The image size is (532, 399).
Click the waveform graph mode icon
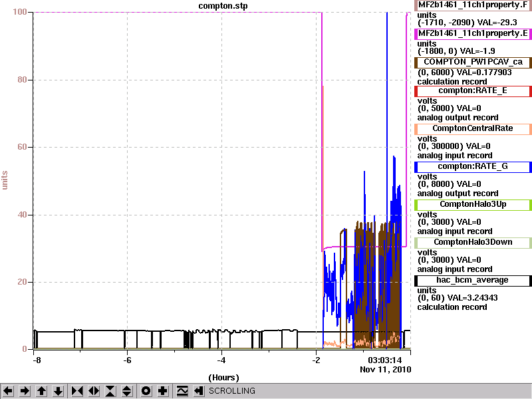(182, 391)
